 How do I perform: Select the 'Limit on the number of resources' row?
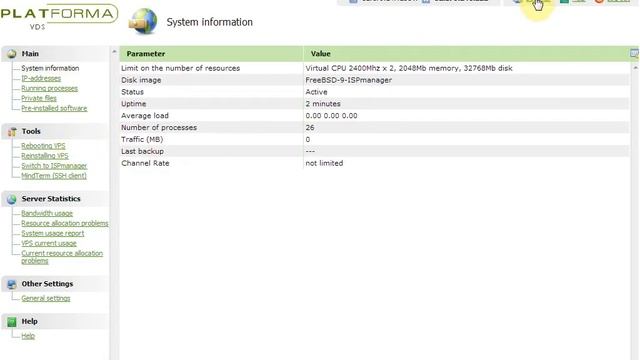point(375,68)
